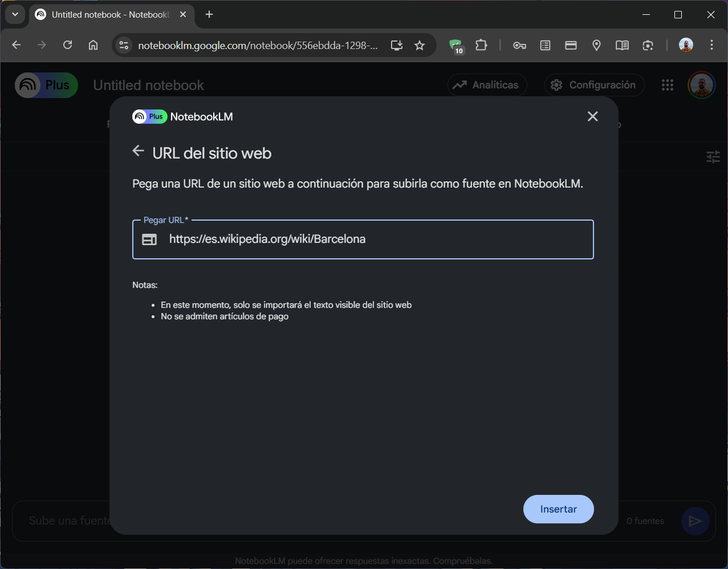The image size is (728, 569).
Task: Open the reading list toolbar icon
Action: click(545, 46)
